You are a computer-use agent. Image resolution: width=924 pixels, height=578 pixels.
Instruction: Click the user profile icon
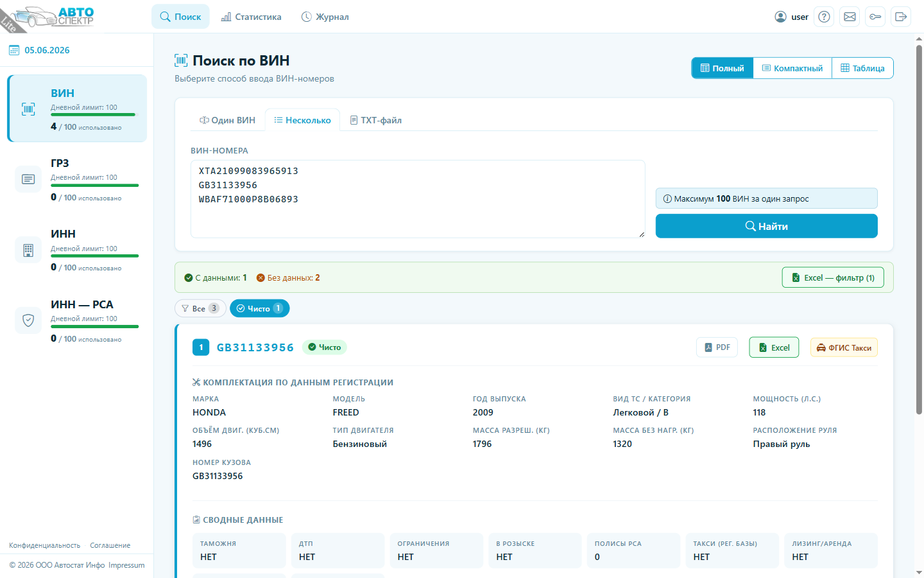click(x=780, y=17)
